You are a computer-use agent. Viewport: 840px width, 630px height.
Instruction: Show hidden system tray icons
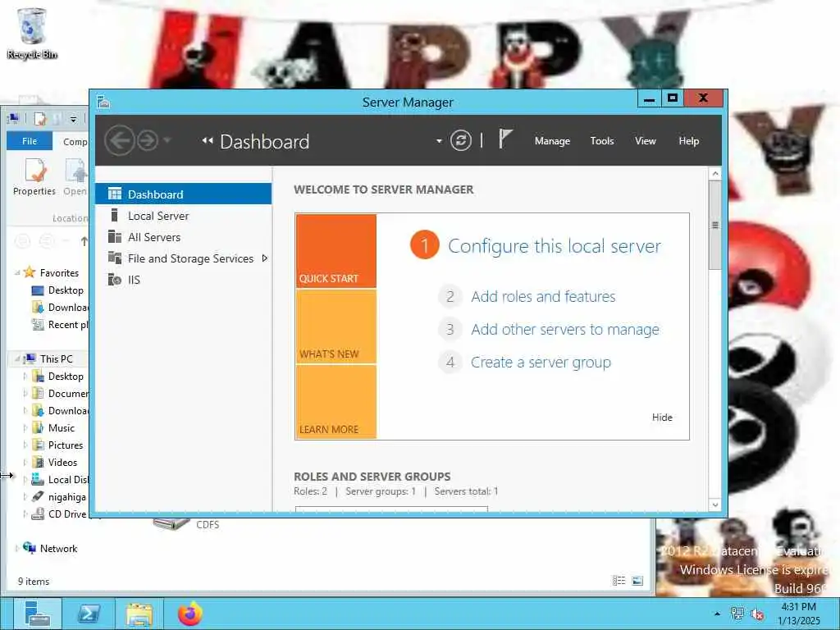[x=717, y=614]
